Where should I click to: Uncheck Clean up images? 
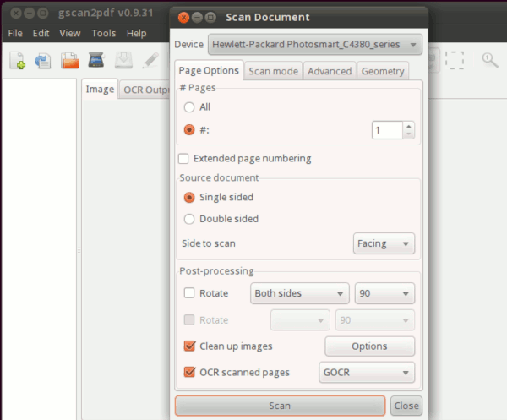tap(189, 346)
